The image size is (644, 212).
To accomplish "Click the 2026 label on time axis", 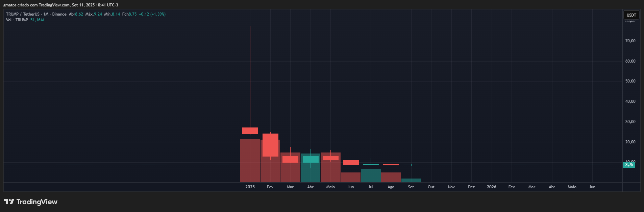I will (x=492, y=187).
